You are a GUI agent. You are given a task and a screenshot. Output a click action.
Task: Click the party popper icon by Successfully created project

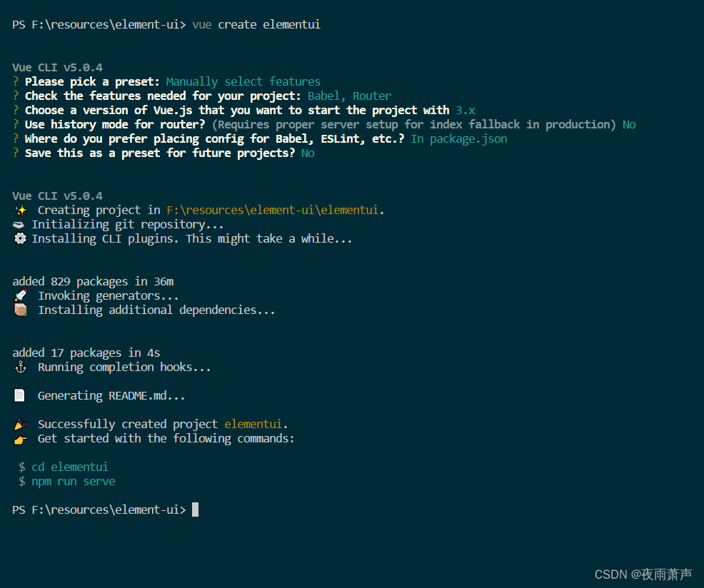(20, 424)
